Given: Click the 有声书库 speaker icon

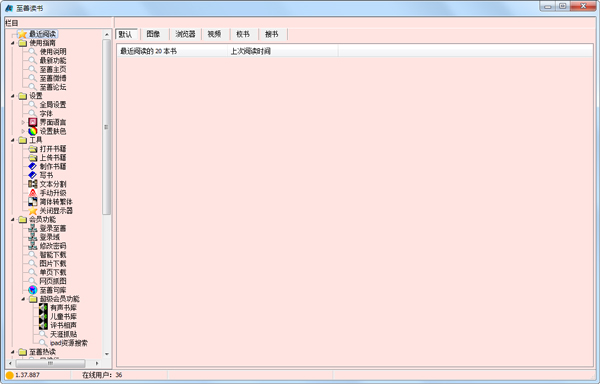Looking at the screenshot, I should (43, 308).
